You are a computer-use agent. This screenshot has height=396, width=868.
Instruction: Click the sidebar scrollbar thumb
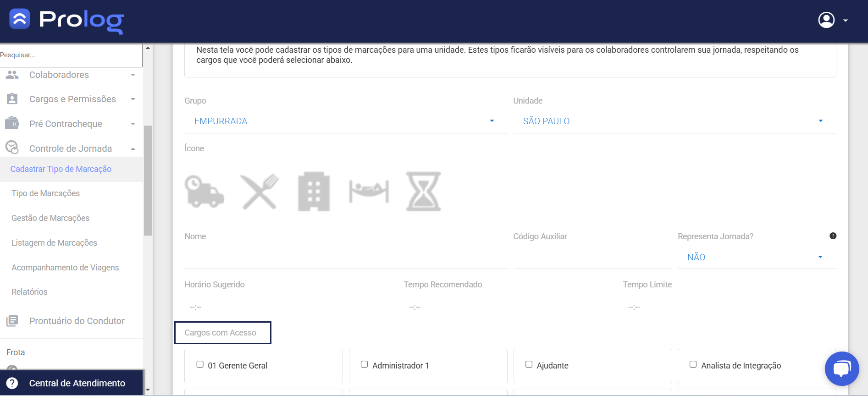(148, 180)
